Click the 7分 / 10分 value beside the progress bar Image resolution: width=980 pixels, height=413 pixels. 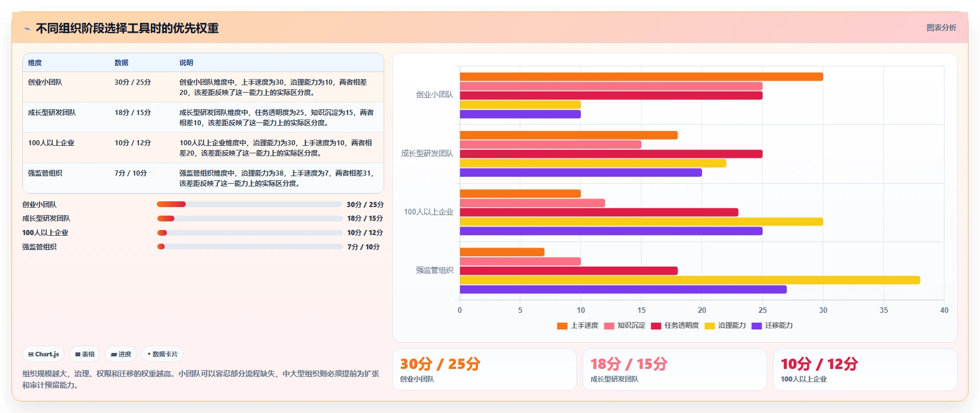pyautogui.click(x=364, y=247)
